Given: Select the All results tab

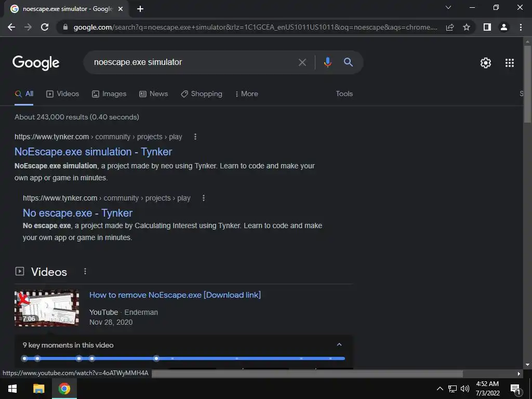Looking at the screenshot, I should pyautogui.click(x=24, y=94).
